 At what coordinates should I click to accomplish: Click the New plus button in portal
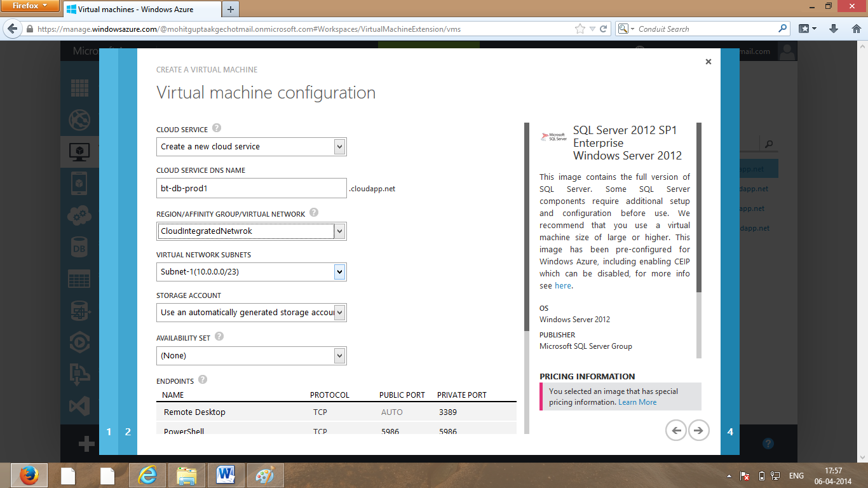(86, 444)
